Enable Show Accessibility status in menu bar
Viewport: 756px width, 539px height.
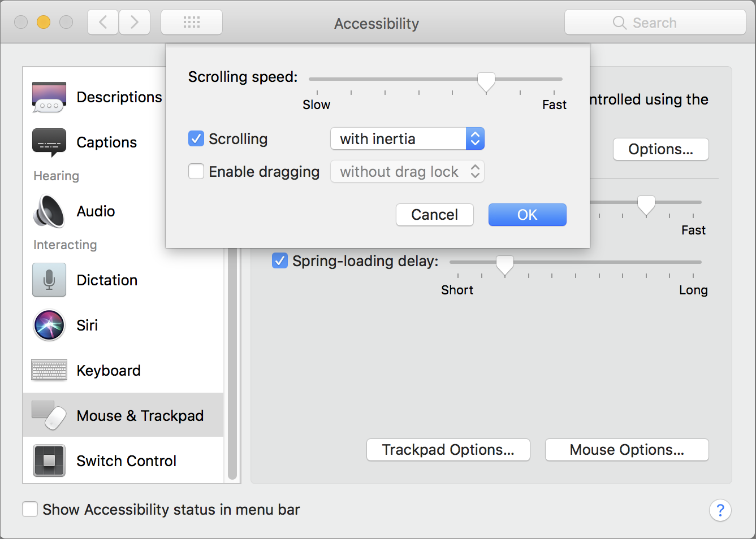pos(30,509)
